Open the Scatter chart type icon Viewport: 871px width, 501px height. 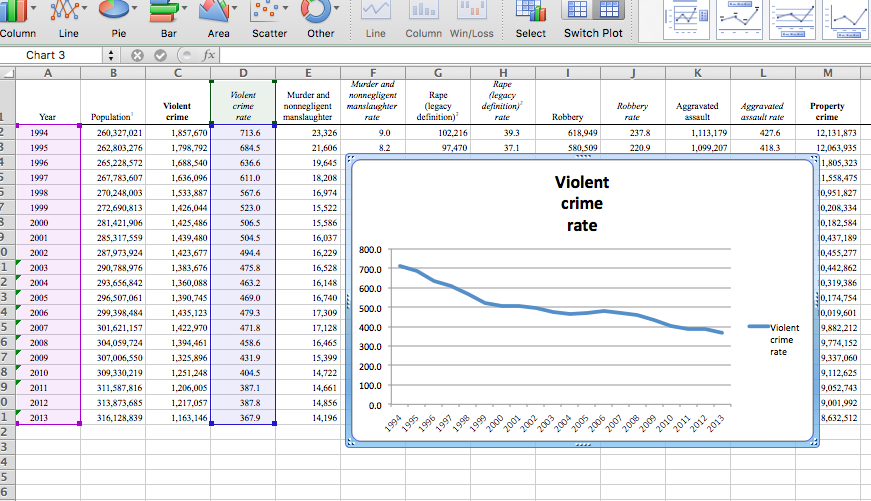click(x=268, y=12)
